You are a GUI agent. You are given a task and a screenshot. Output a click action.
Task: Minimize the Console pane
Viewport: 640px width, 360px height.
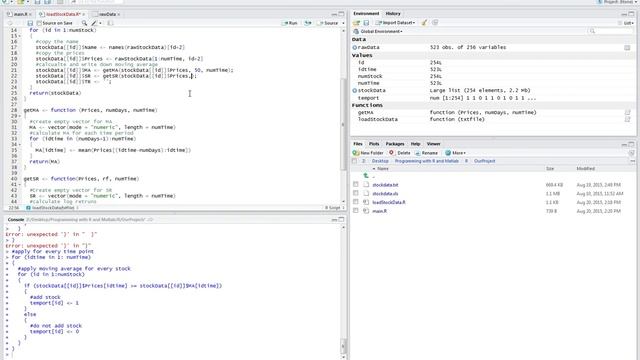click(334, 220)
